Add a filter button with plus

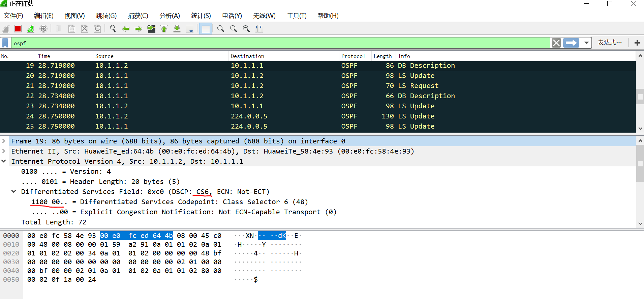pos(637,43)
